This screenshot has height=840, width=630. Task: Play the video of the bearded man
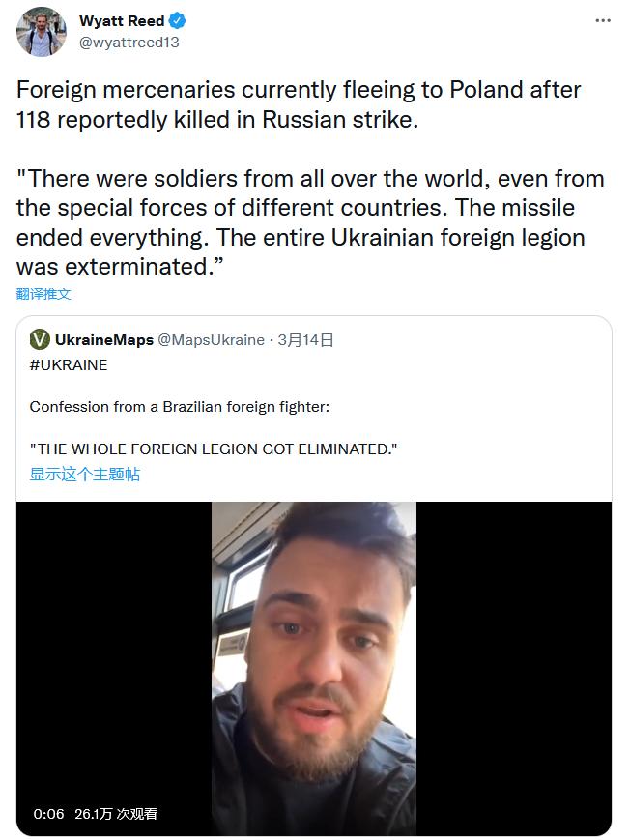pos(314,667)
